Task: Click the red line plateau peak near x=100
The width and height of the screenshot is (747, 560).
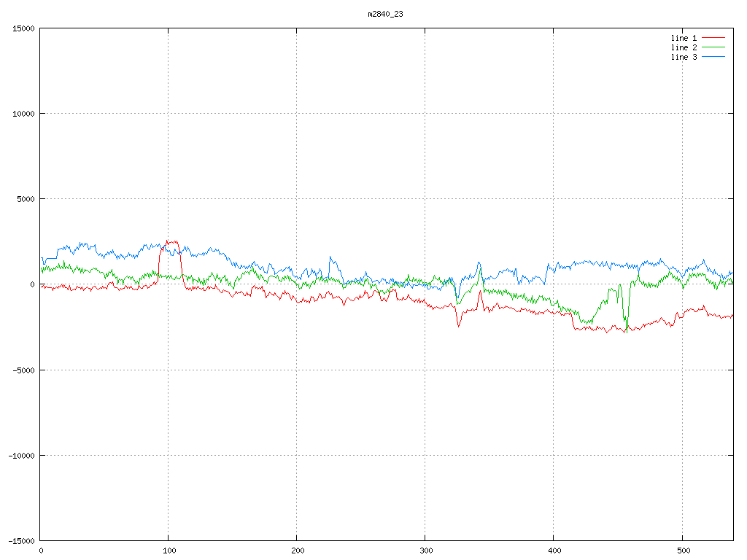Action: coord(171,242)
